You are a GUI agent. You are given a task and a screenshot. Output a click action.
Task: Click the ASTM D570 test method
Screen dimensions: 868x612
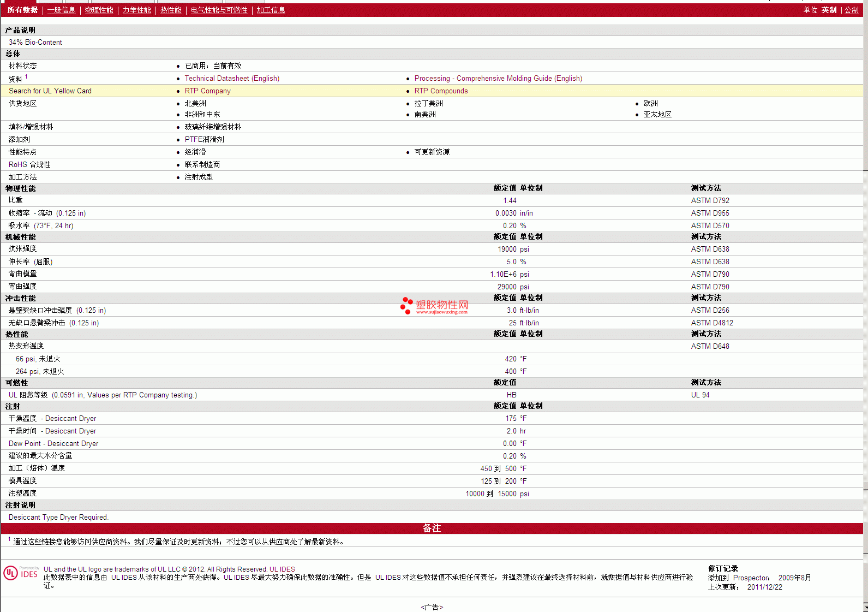pyautogui.click(x=710, y=226)
